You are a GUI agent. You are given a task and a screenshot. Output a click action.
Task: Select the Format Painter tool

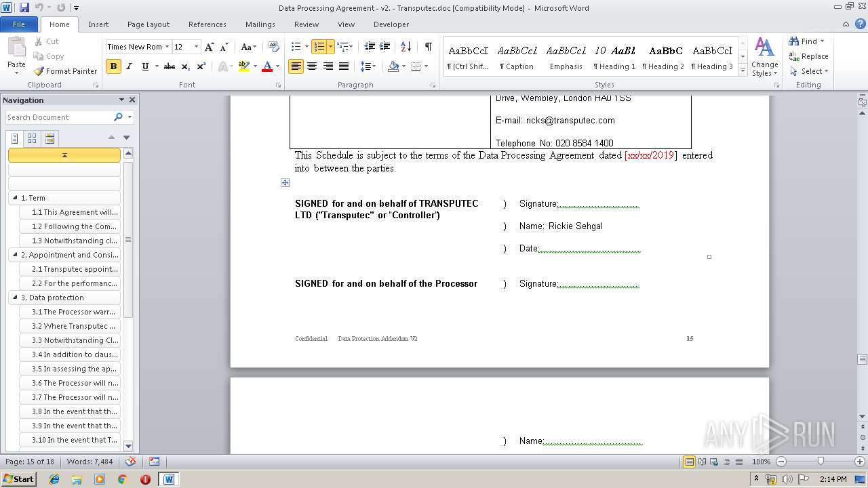pyautogui.click(x=66, y=71)
